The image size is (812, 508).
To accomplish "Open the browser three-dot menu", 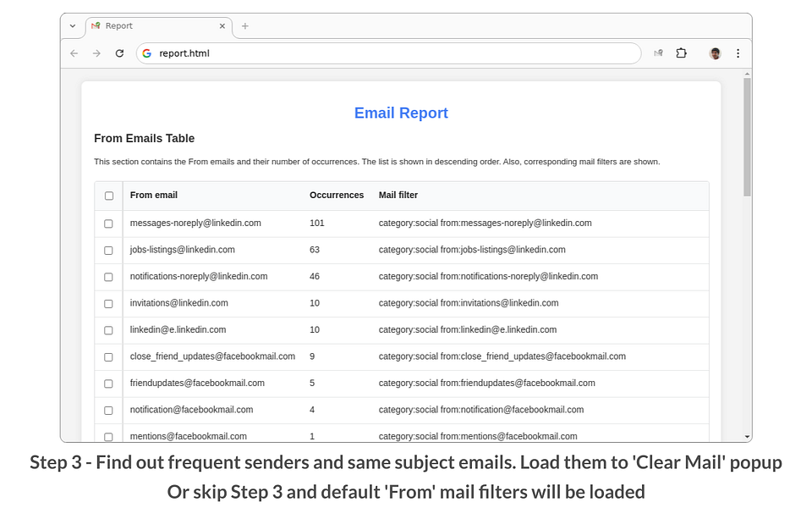I will 738,53.
